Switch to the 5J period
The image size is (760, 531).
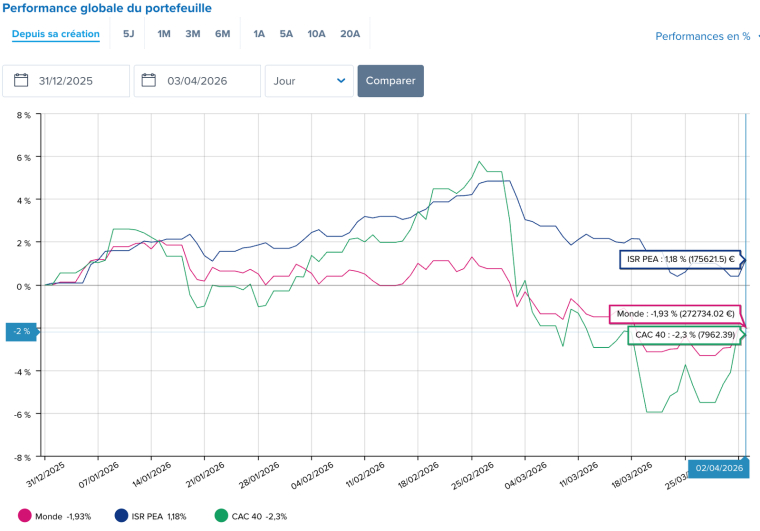point(129,34)
